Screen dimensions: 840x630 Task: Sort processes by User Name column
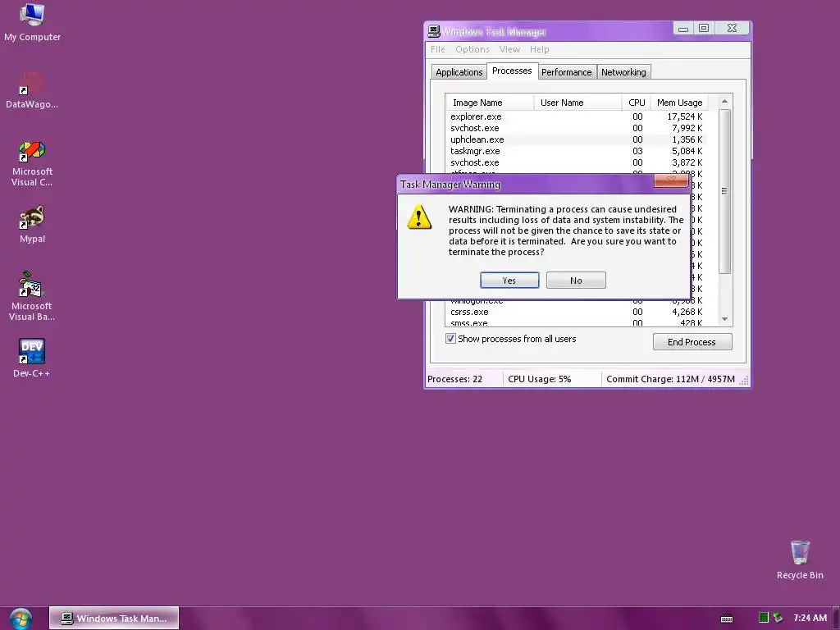click(x=578, y=103)
